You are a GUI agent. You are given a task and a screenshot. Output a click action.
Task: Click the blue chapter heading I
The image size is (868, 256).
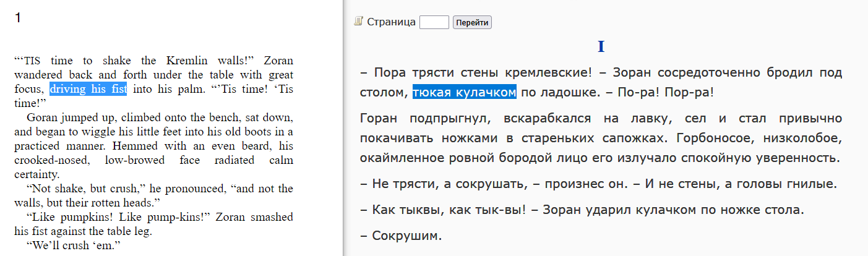(601, 47)
